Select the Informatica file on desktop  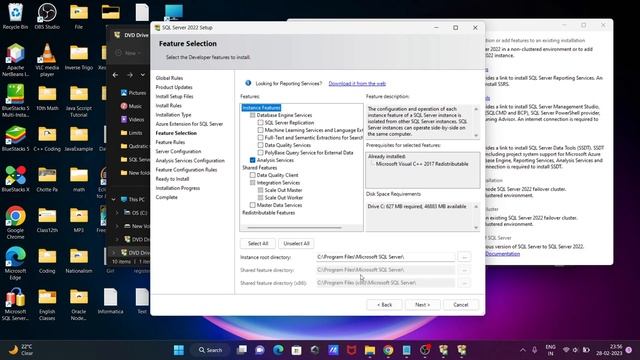[x=110, y=301]
